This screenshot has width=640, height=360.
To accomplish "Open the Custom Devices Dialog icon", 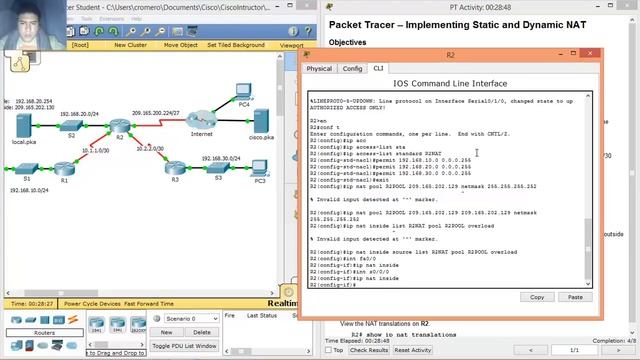I will tap(192, 31).
